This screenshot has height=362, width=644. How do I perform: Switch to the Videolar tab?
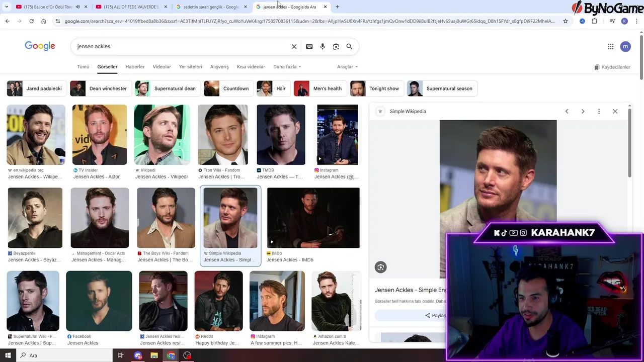(162, 67)
